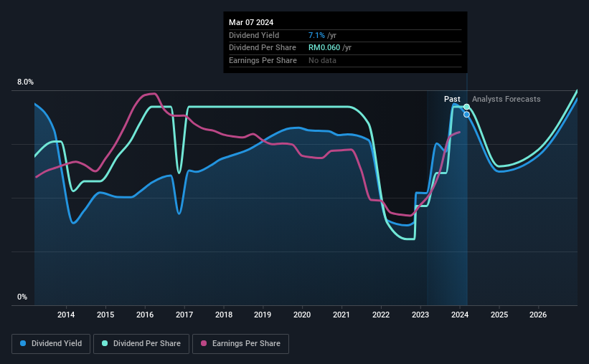Toggle the Dividend Per Share legend button
Screen dimensions: 589x364
coord(141,344)
